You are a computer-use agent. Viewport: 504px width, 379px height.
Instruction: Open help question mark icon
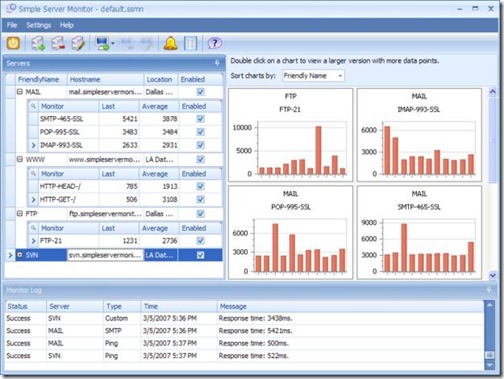click(214, 43)
